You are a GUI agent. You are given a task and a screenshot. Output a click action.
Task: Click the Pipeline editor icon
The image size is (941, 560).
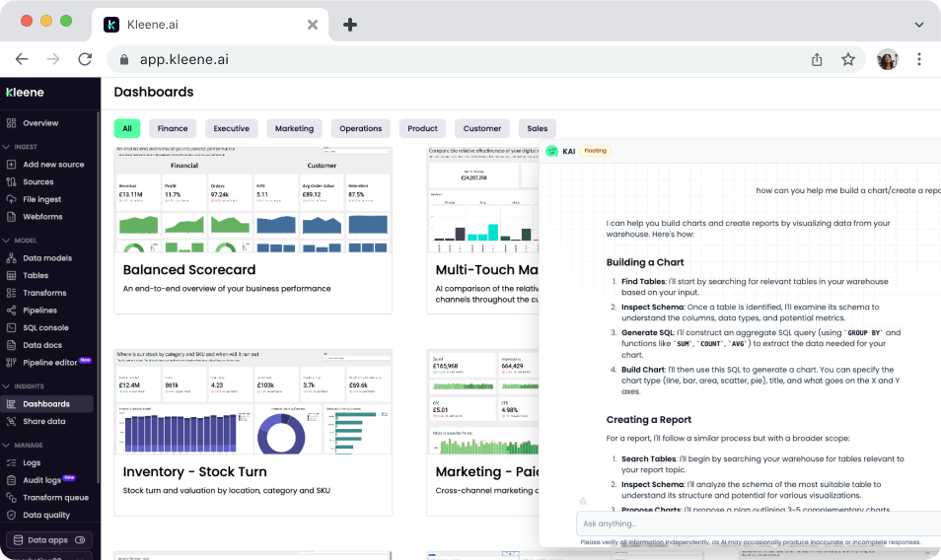coord(11,362)
